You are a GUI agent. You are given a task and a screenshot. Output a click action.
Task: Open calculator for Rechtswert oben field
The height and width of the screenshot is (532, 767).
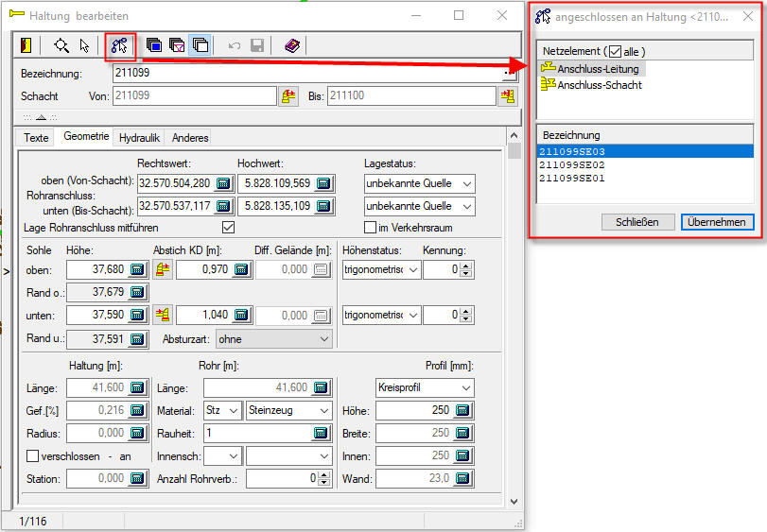224,183
